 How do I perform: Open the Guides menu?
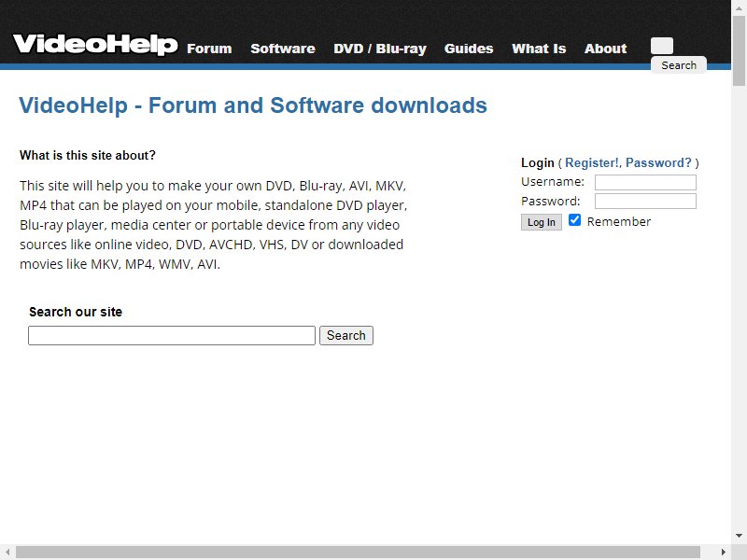(469, 49)
